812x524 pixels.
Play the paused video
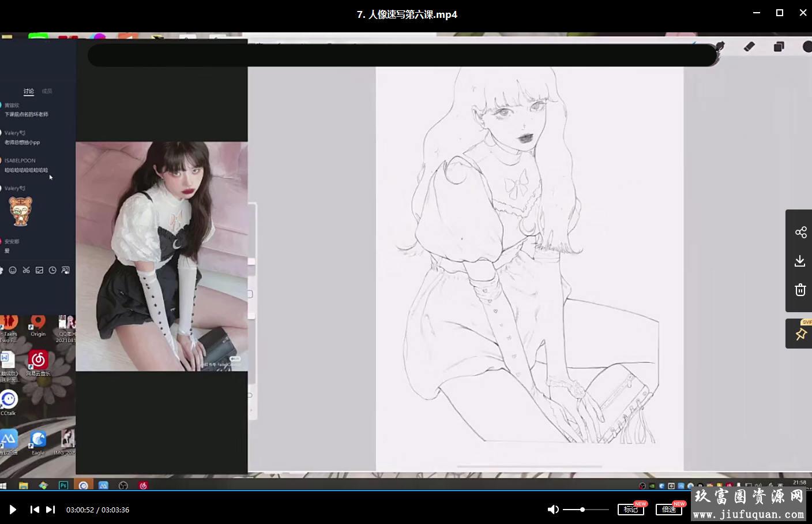pyautogui.click(x=13, y=510)
